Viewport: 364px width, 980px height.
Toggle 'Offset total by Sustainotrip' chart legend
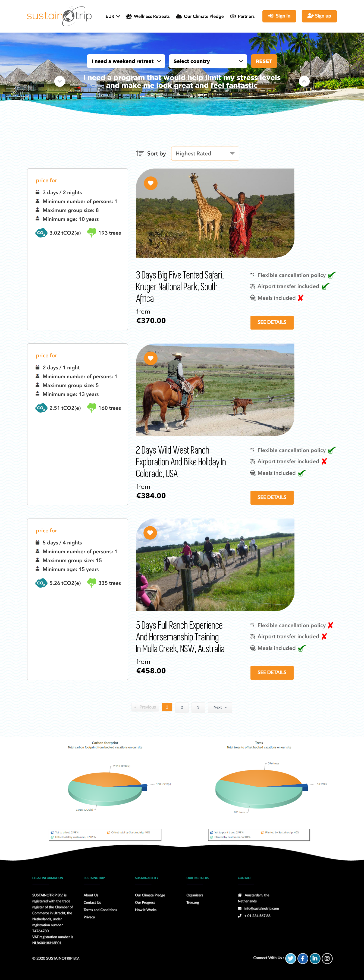pos(128,832)
